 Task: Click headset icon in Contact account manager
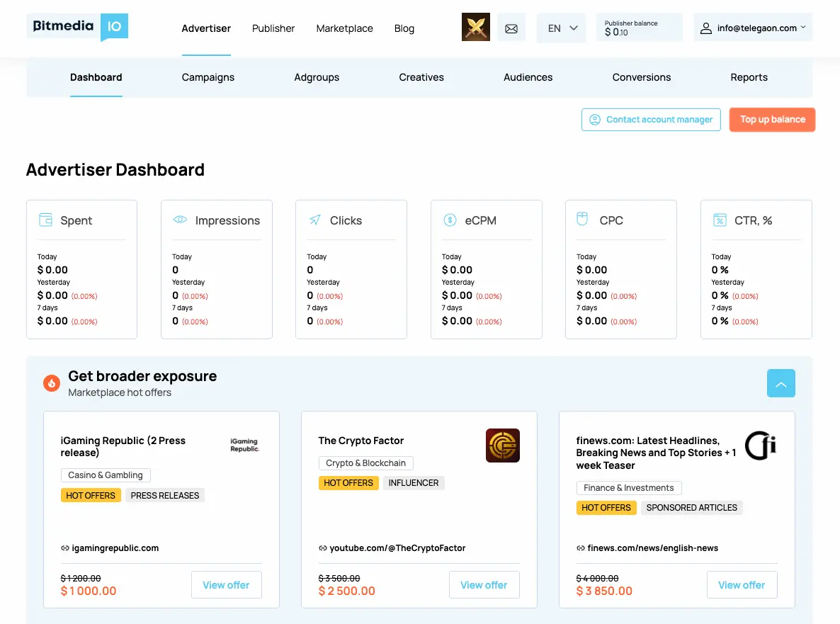click(x=595, y=120)
